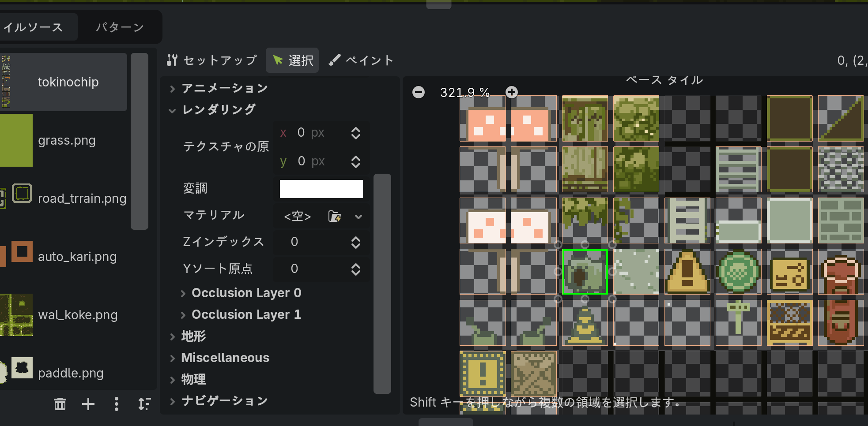Image resolution: width=868 pixels, height=426 pixels.
Task: Open the マテリアル dropdown arrow
Action: (359, 216)
